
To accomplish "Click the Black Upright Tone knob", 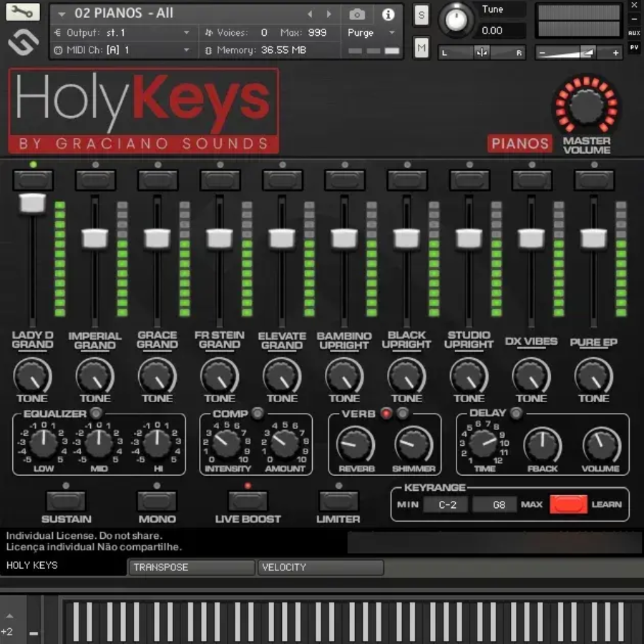I will point(406,376).
